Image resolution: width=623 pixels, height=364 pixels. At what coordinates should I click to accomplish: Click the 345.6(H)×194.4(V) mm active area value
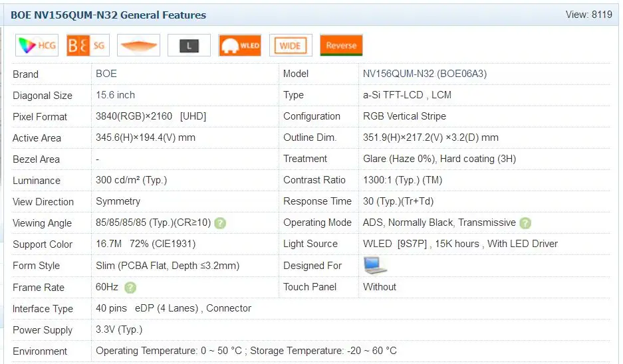(146, 137)
